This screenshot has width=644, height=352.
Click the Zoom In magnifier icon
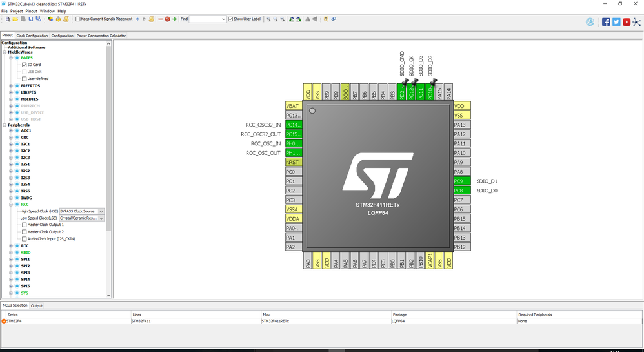coord(268,19)
